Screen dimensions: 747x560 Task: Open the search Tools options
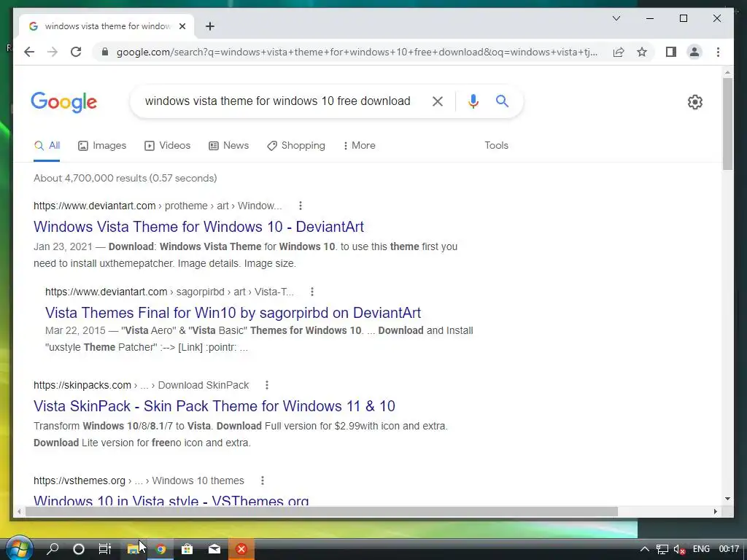pos(496,145)
